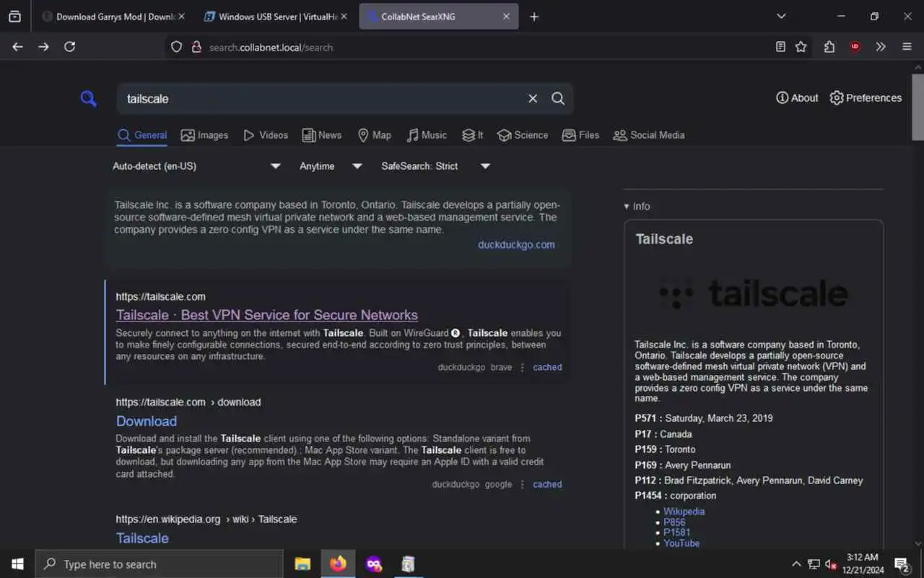Collapse the Info section
This screenshot has height=578, width=924.
637,207
